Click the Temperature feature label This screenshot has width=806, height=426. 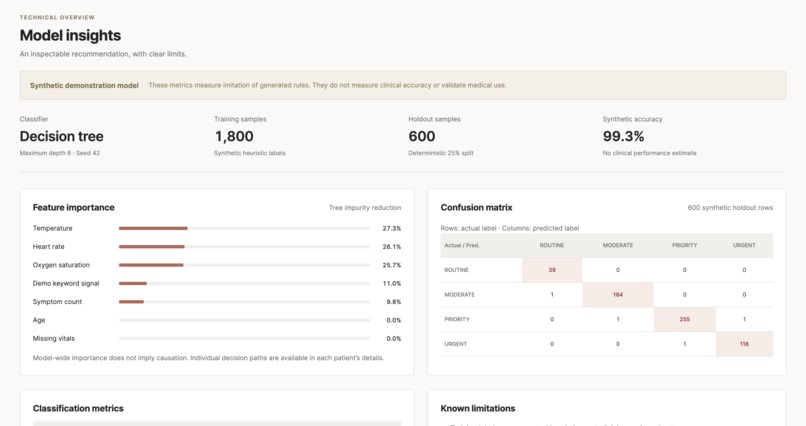(x=52, y=228)
